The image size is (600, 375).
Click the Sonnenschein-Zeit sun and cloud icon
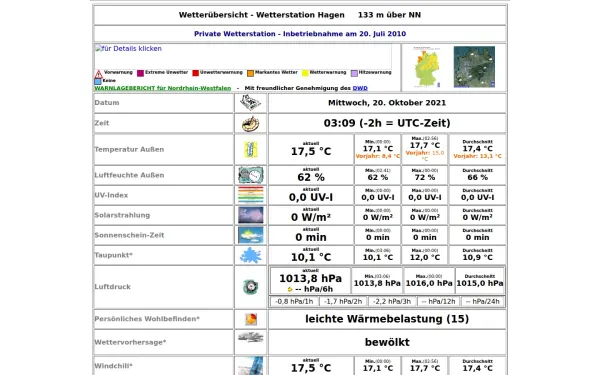coord(251,235)
